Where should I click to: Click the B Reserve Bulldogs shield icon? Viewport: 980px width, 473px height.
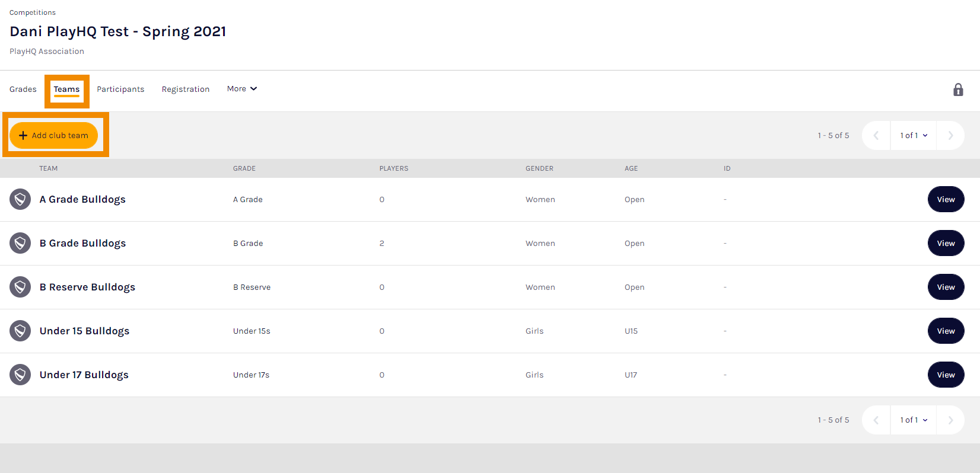[20, 287]
